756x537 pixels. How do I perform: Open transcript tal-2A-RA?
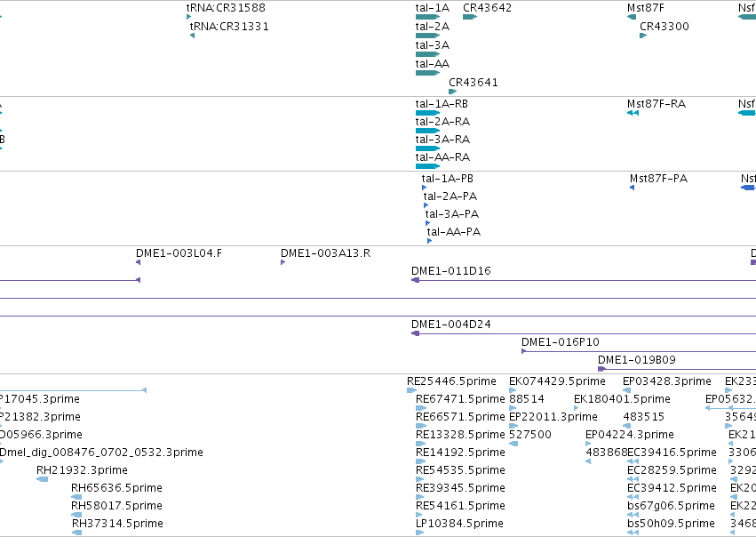coord(427,131)
